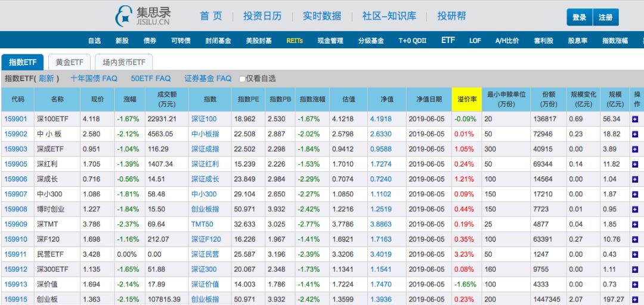644x305 pixels.
Task: Select REITs in the navigation bar
Action: 295,41
